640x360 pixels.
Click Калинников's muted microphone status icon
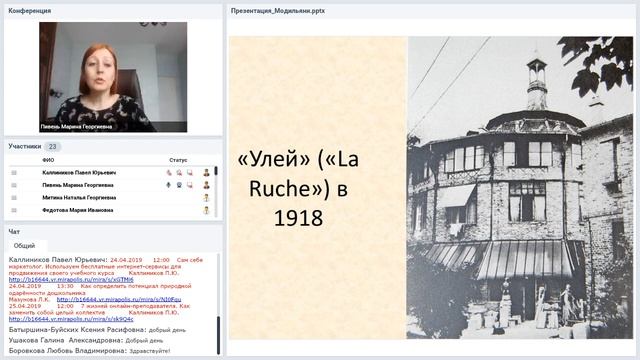(169, 173)
